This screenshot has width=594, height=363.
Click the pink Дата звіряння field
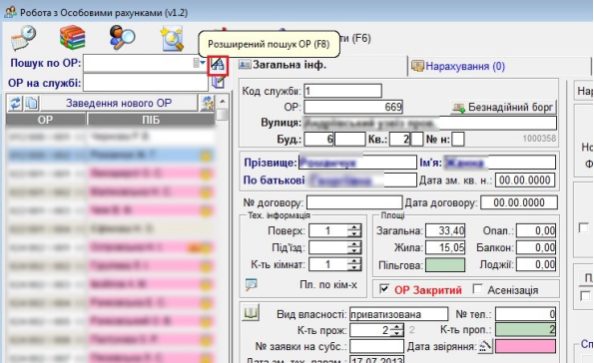coord(525,346)
